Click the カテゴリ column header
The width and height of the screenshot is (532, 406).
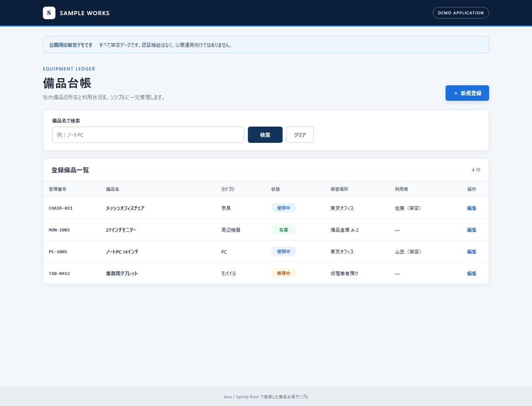point(228,189)
